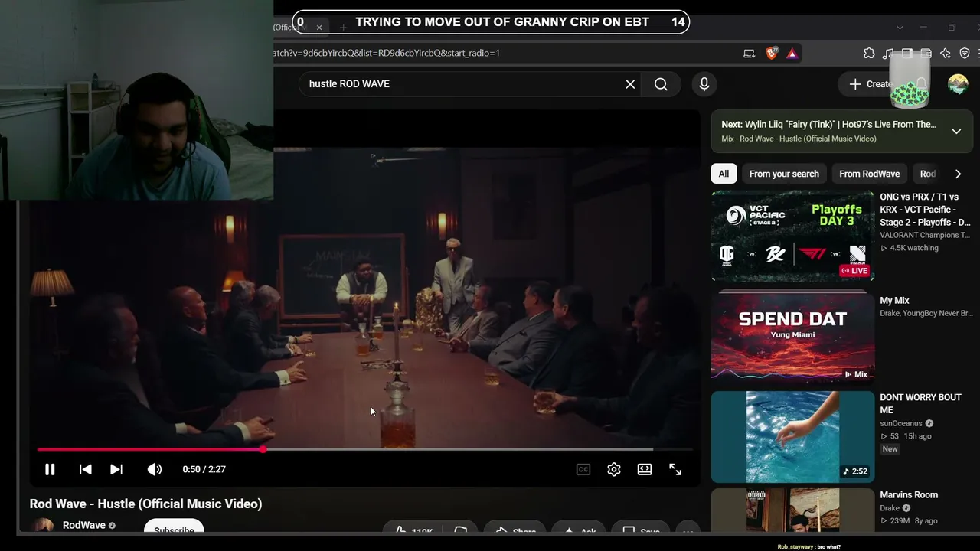The height and width of the screenshot is (551, 980).
Task: Click the 0:50 / 2:27 time display
Action: [x=204, y=469]
